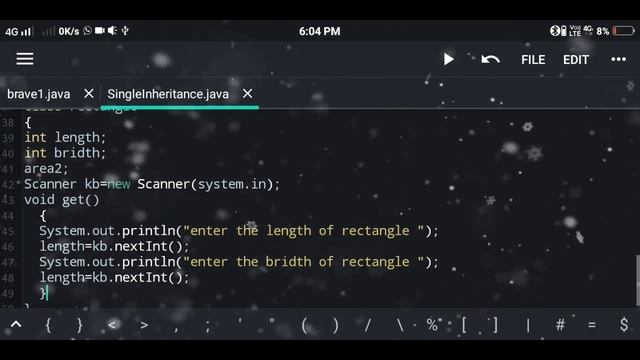Screen dimensions: 640x360
Task: Click line number 42 in gutter
Action: click(8, 185)
